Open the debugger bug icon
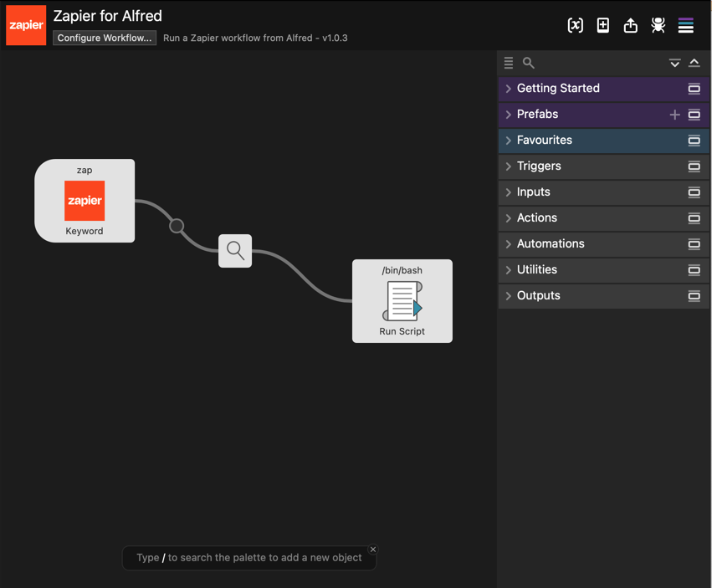 coord(658,25)
